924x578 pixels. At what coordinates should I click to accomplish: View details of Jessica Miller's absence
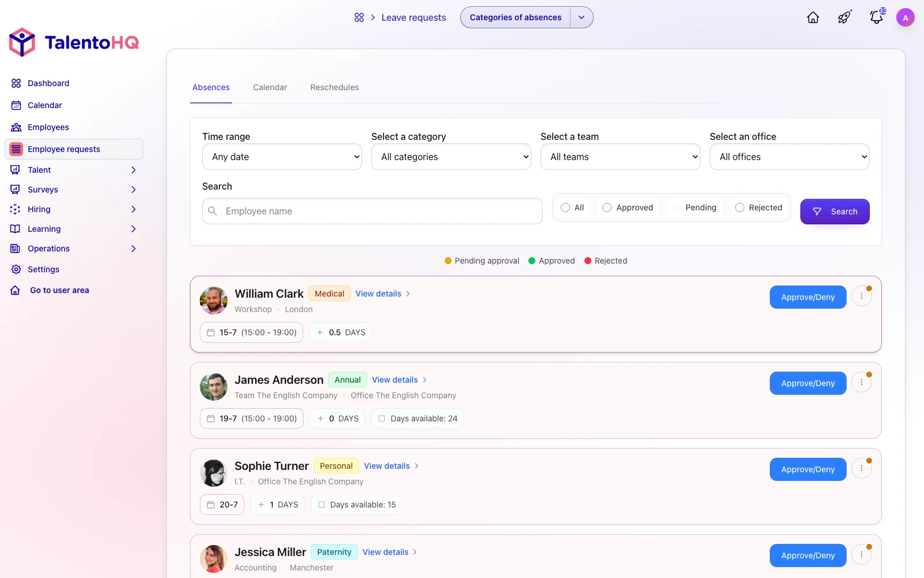(390, 552)
